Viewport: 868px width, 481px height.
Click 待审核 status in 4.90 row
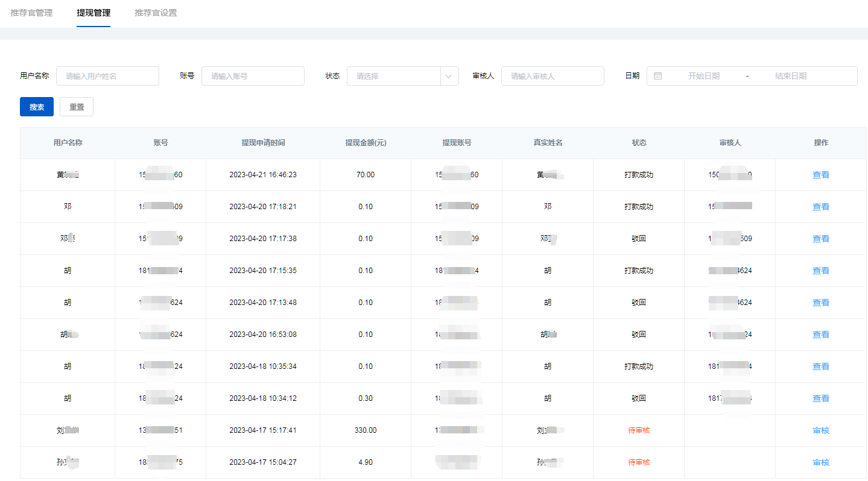point(639,462)
